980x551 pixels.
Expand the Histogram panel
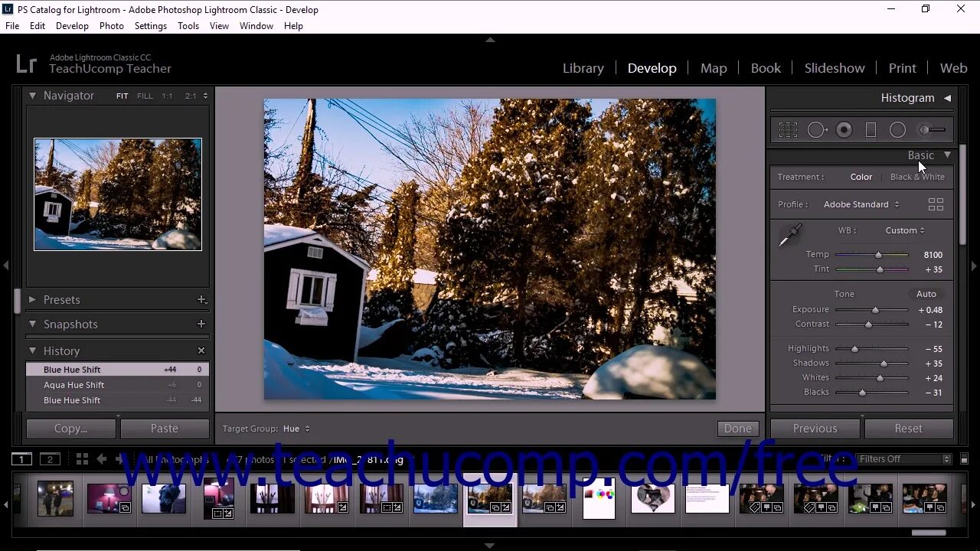(x=947, y=98)
